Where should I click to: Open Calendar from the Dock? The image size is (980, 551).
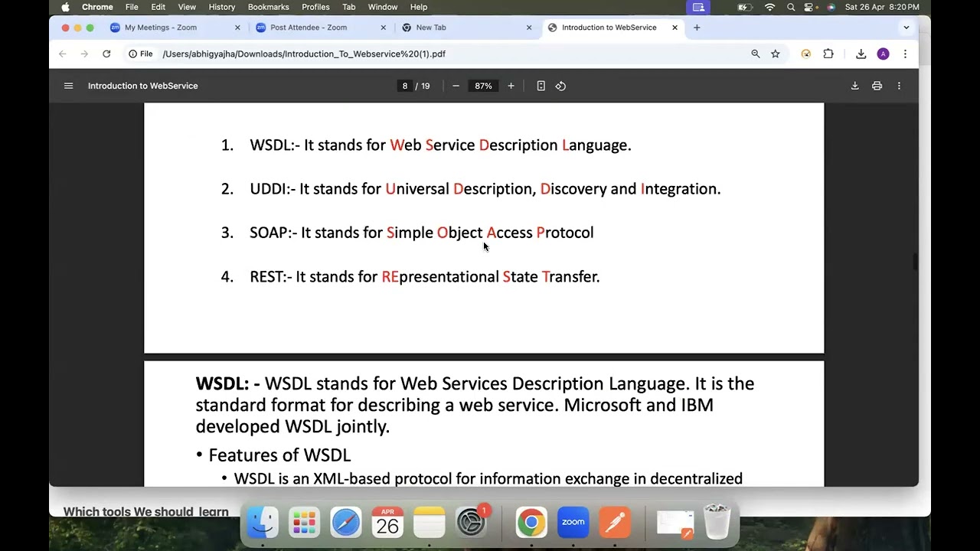point(387,522)
